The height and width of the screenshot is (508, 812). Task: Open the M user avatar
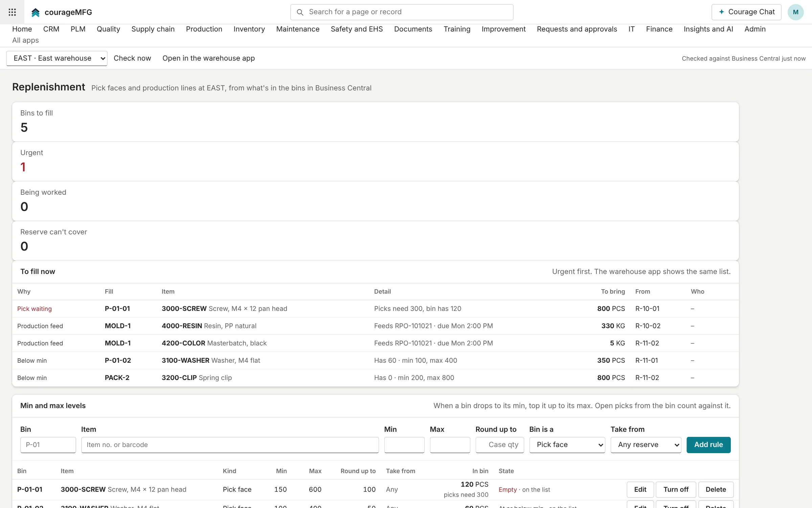[795, 12]
